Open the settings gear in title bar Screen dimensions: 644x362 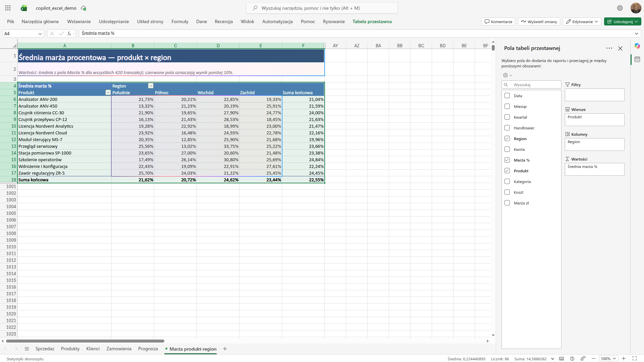[620, 8]
